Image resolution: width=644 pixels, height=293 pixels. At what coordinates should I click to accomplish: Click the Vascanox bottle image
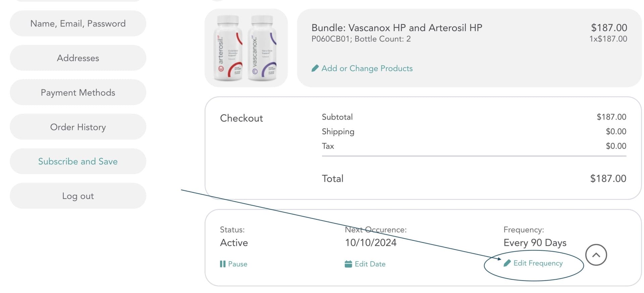click(262, 48)
